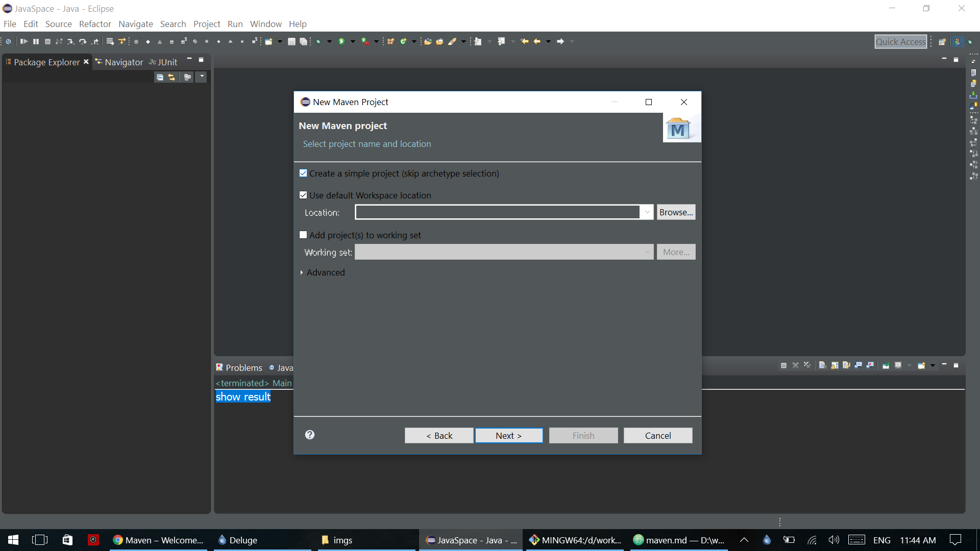Switch to the Java perspective icon
This screenshot has height=551, width=980.
(x=958, y=42)
